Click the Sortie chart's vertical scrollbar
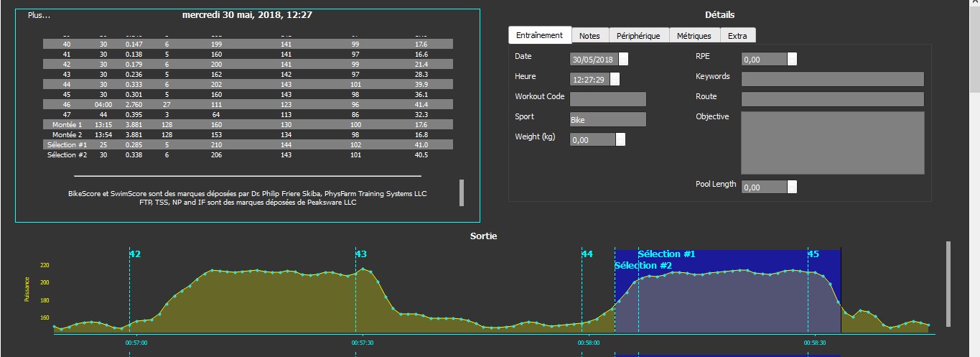The height and width of the screenshot is (357, 980). click(948, 284)
